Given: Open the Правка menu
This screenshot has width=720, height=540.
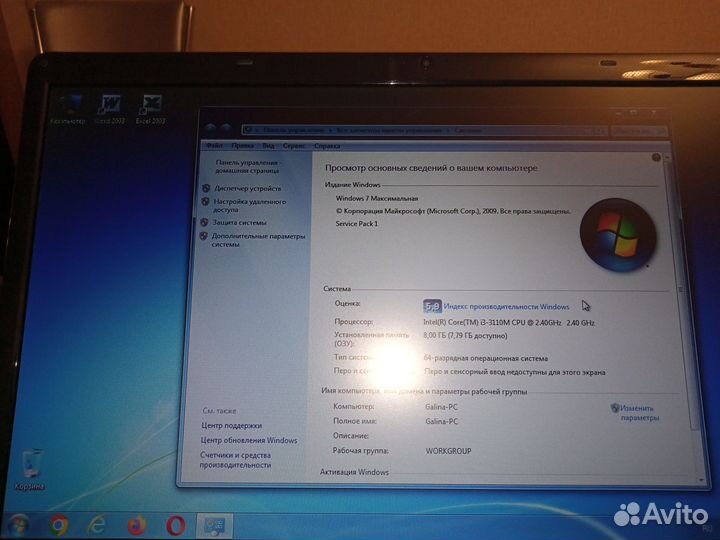Looking at the screenshot, I should [x=242, y=146].
